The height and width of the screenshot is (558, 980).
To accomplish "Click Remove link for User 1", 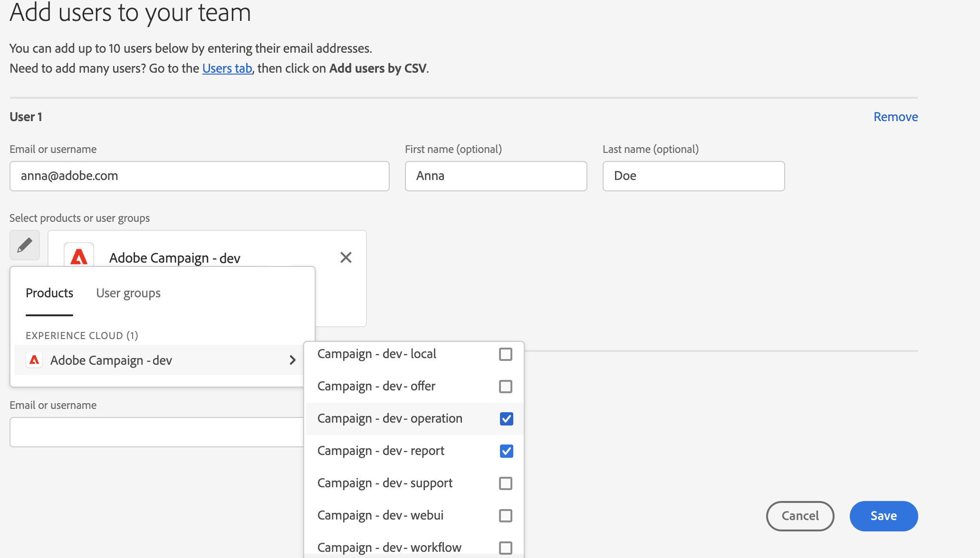I will pos(895,117).
